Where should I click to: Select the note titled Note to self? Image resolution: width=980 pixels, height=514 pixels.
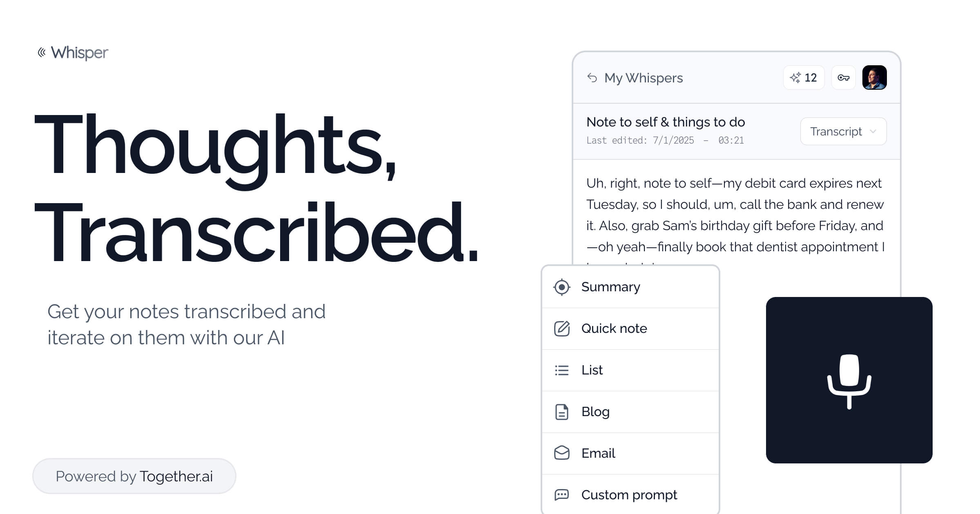[x=665, y=122]
